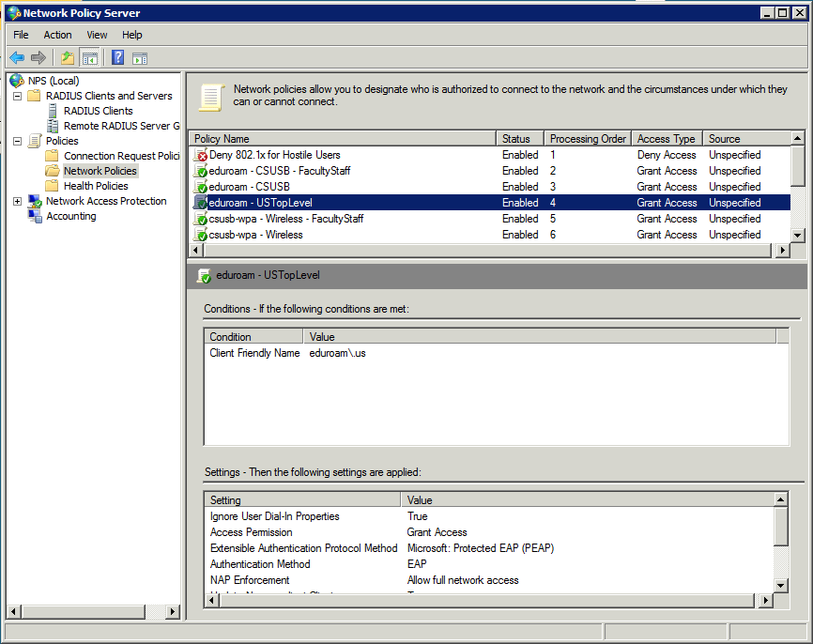The width and height of the screenshot is (813, 644).
Task: Click the Network Access Protection icon
Action: pyautogui.click(x=35, y=201)
